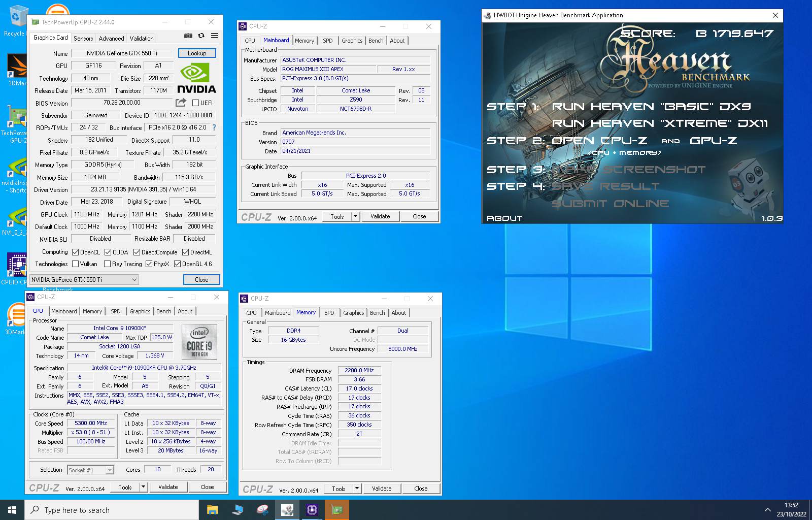Viewport: 812px width, 520px height.
Task: Switch to the Validation tab in GPU-Z
Action: tap(141, 39)
